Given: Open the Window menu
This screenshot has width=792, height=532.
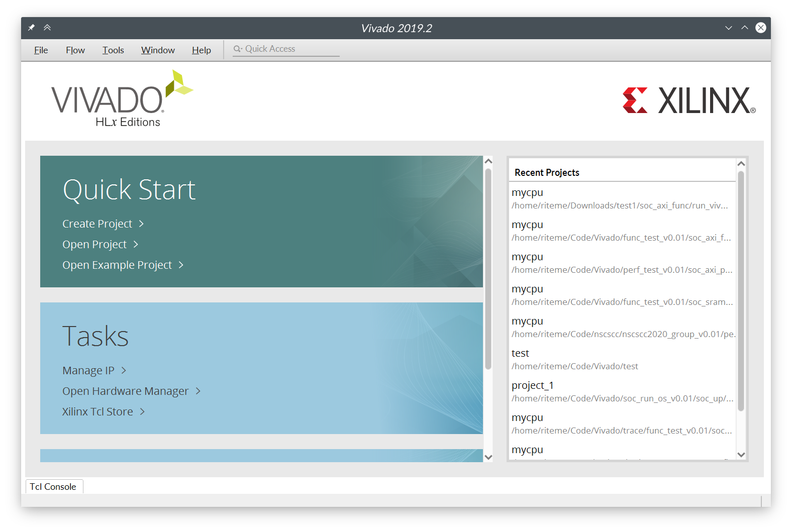Looking at the screenshot, I should click(x=158, y=50).
